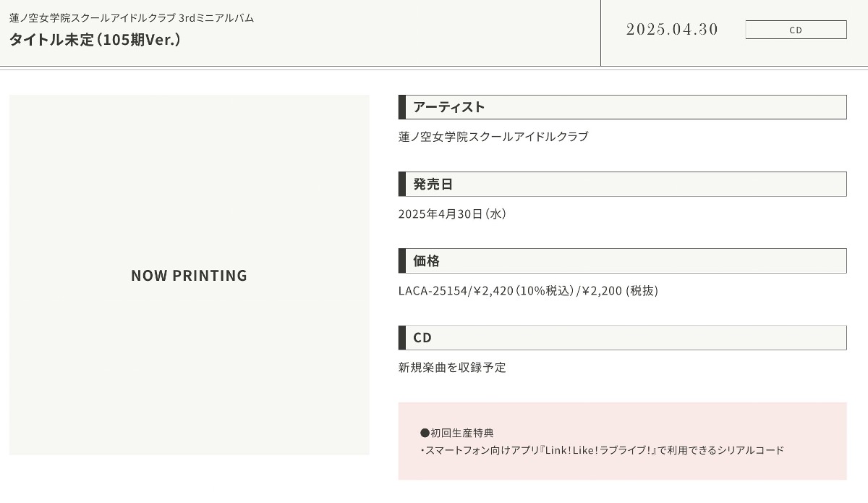Click the 2025.04.30 release date in header
The image size is (868, 503).
[672, 30]
